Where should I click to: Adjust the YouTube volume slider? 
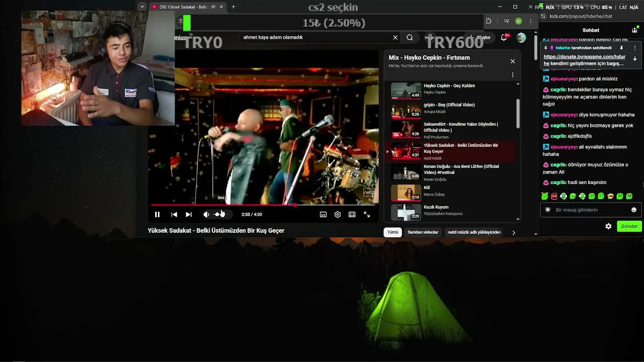click(x=221, y=215)
